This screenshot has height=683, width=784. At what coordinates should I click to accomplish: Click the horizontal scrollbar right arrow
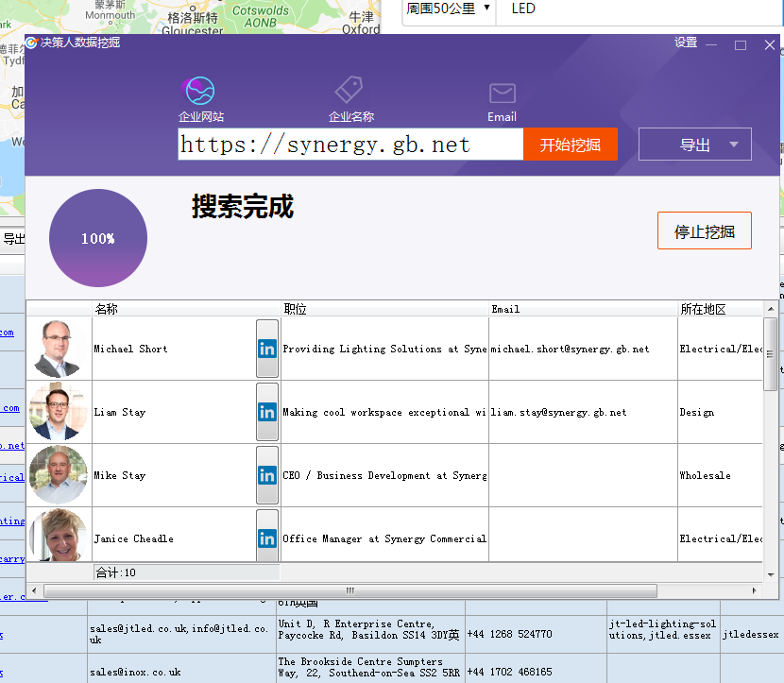(x=755, y=590)
